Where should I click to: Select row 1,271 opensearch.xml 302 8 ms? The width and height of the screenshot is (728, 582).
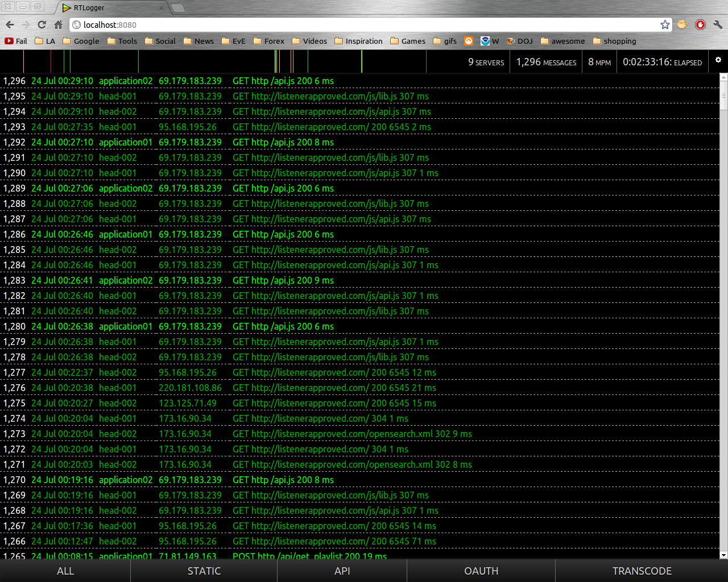pos(359,464)
